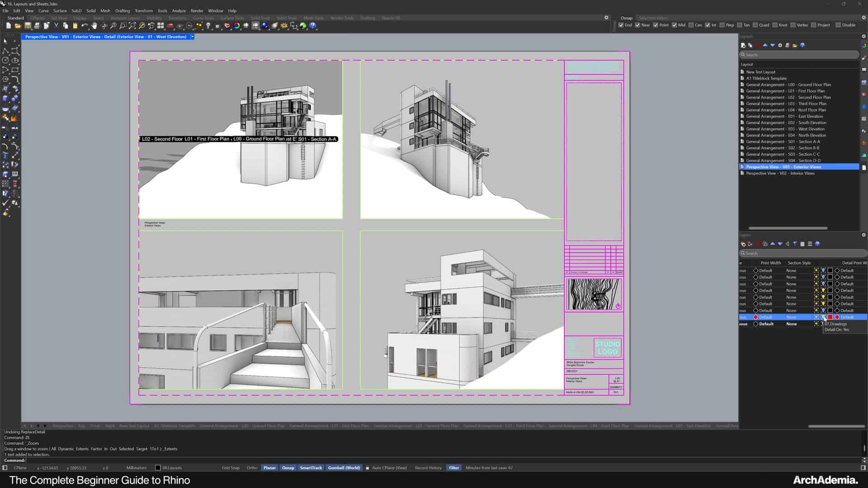868x488 pixels.
Task: Enable the Project osnap checkbox
Action: coord(814,25)
